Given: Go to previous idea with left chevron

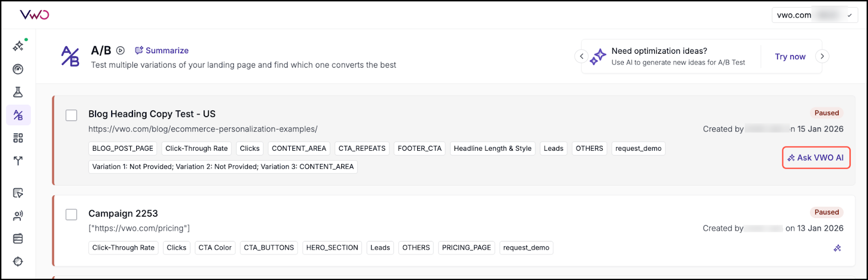Looking at the screenshot, I should tap(582, 56).
